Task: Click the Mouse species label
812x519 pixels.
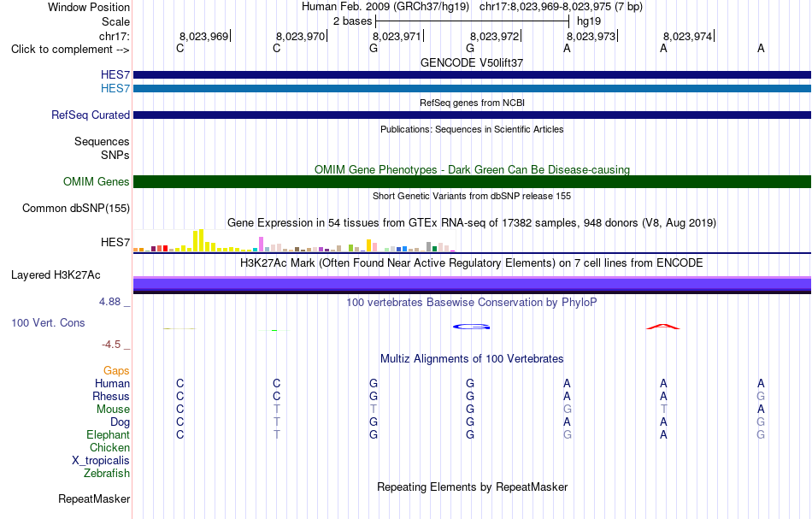Action: point(113,410)
